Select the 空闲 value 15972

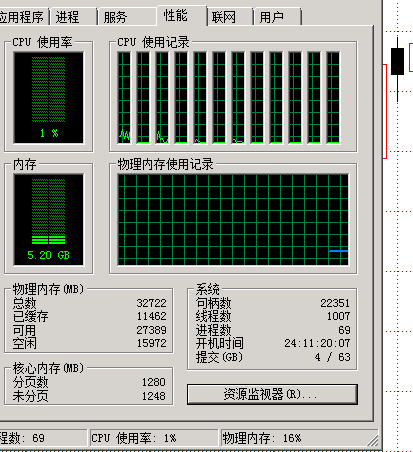151,343
